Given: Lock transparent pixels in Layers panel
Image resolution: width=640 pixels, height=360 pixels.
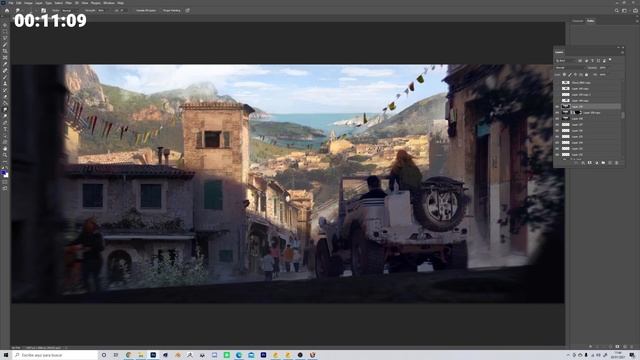Looking at the screenshot, I should 564,74.
